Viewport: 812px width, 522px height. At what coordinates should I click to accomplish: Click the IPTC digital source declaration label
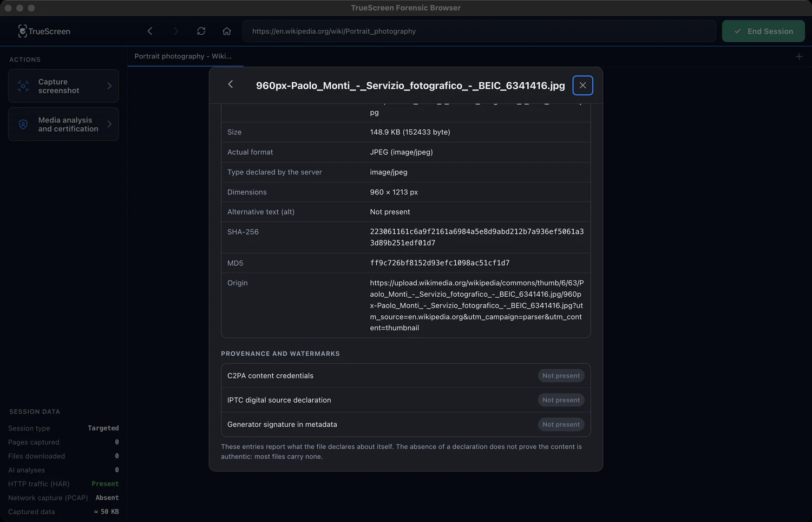pos(279,400)
